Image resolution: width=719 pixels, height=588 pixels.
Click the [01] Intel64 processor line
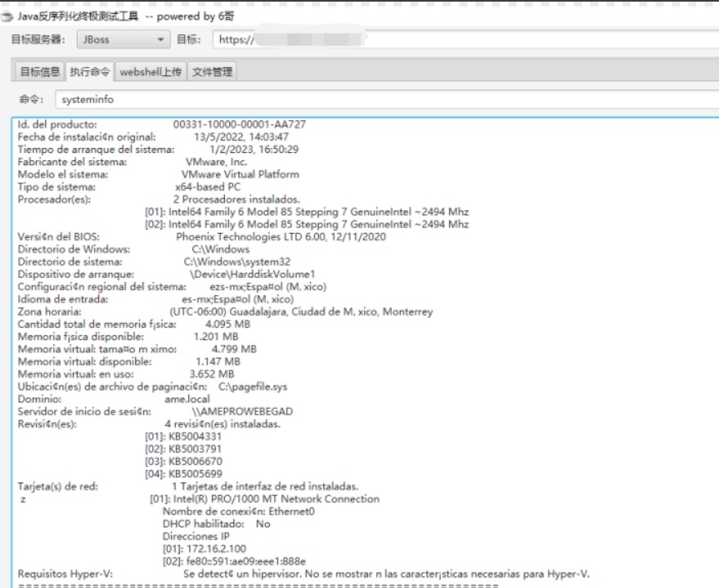[307, 212]
